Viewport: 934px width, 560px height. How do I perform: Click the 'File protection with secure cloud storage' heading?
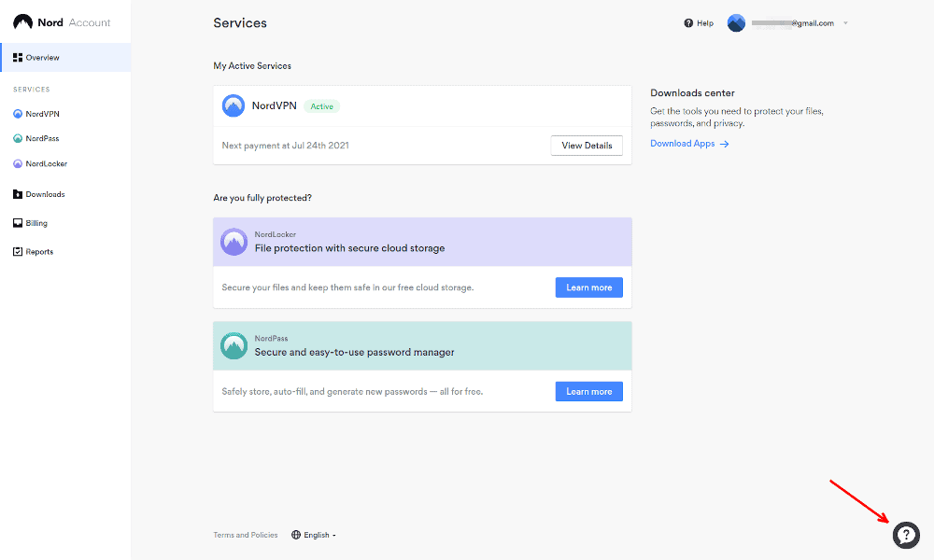coord(349,248)
